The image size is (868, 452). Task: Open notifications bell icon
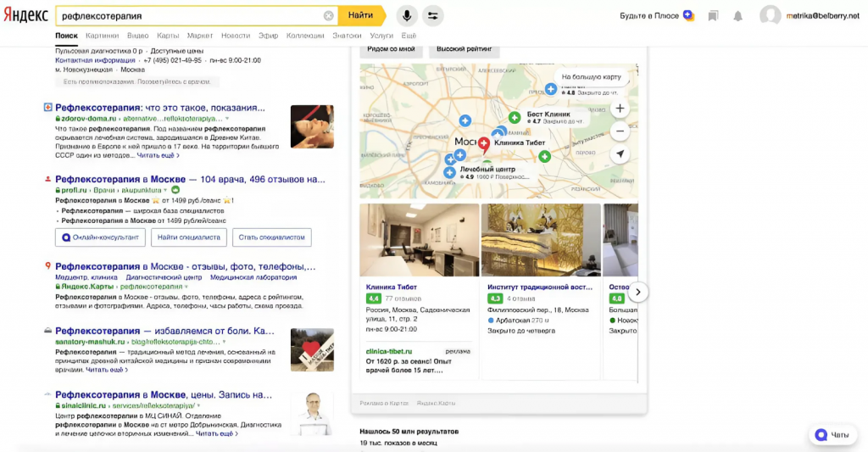pyautogui.click(x=738, y=16)
